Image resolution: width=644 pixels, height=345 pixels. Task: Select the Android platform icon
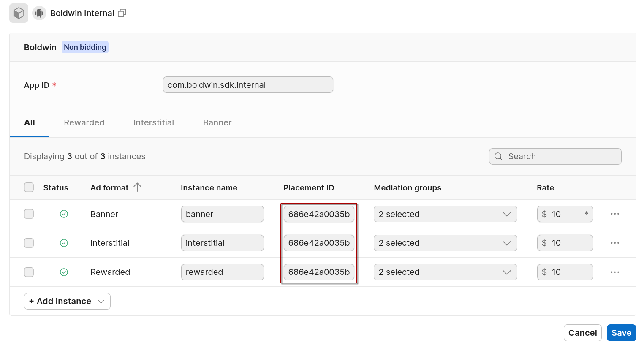[x=39, y=13]
